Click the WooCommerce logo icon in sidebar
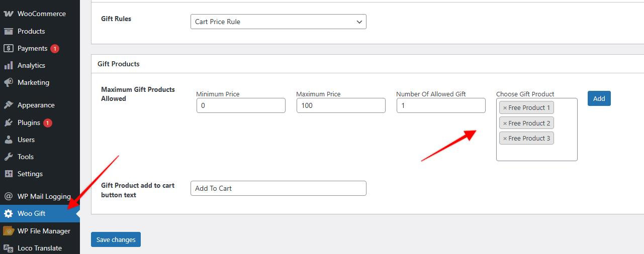This screenshot has height=254, width=644. [x=8, y=14]
